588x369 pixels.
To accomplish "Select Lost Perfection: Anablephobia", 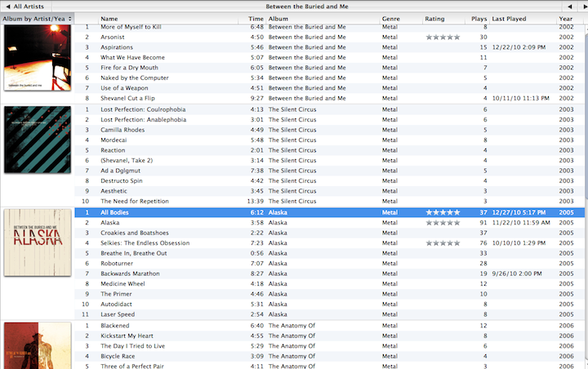I will coord(143,120).
